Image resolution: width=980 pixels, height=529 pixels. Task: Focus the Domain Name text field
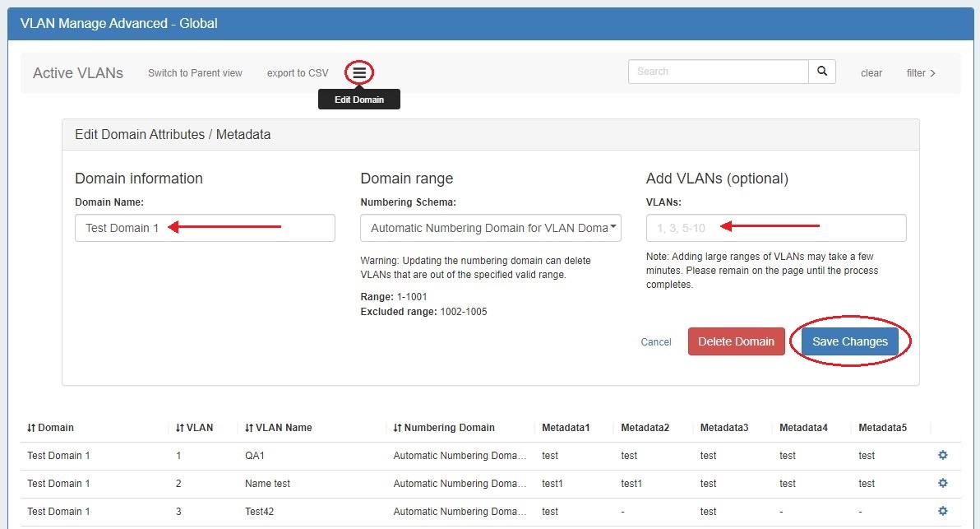click(205, 228)
